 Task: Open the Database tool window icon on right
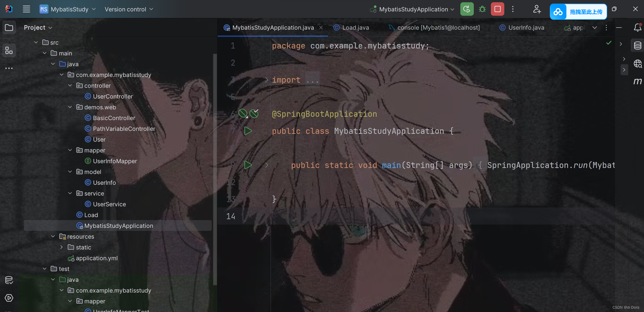point(637,46)
